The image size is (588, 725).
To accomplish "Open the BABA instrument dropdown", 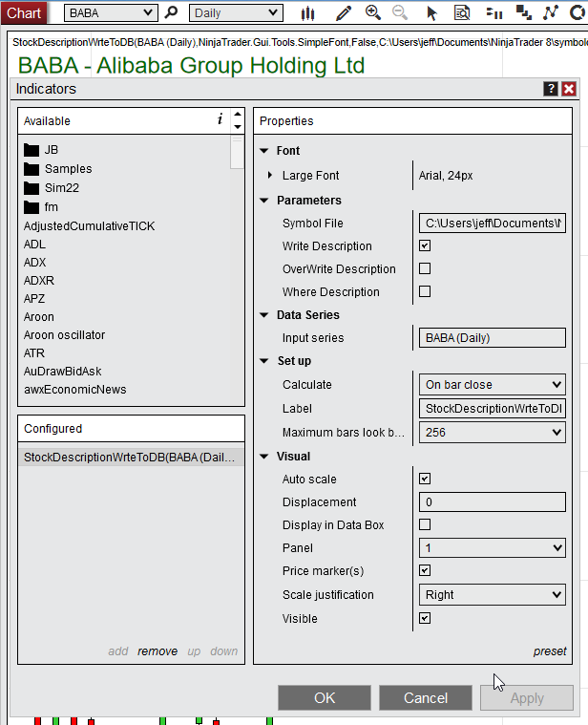I will pyautogui.click(x=111, y=13).
